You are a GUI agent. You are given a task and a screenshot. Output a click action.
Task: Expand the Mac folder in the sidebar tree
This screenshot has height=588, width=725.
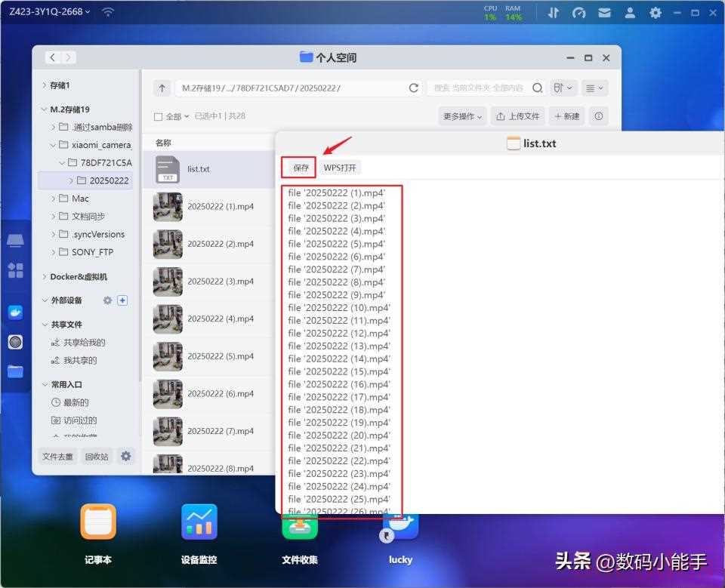[54, 199]
